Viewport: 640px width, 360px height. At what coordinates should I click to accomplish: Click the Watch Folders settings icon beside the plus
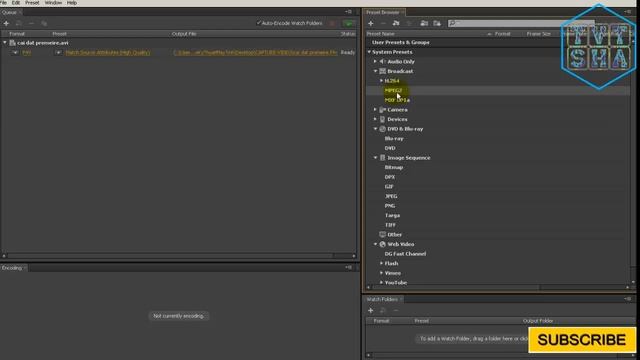pos(383,310)
